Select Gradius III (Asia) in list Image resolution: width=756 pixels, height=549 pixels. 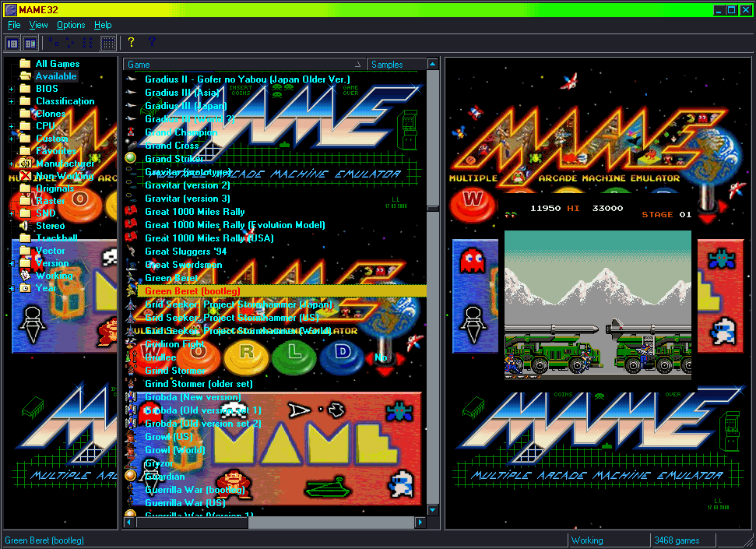click(181, 93)
